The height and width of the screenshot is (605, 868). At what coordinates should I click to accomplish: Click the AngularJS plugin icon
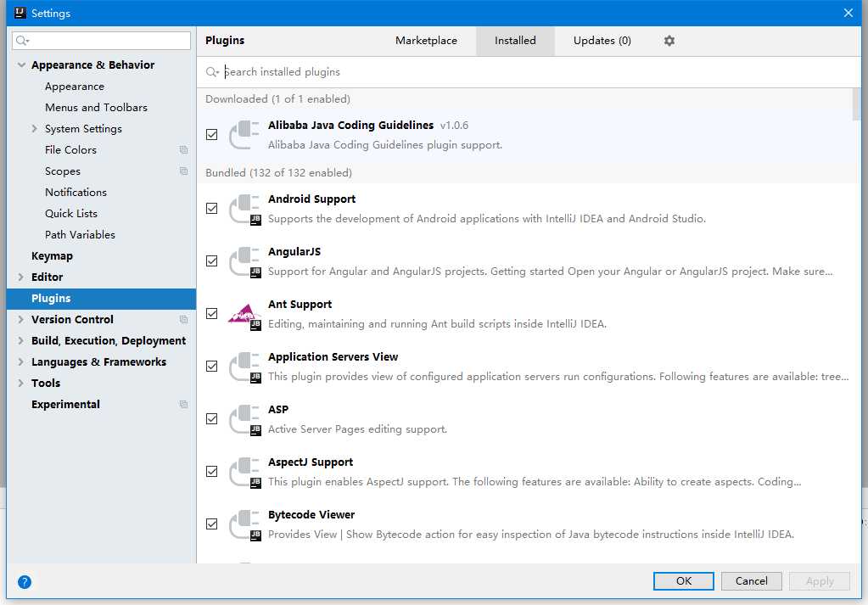(244, 261)
